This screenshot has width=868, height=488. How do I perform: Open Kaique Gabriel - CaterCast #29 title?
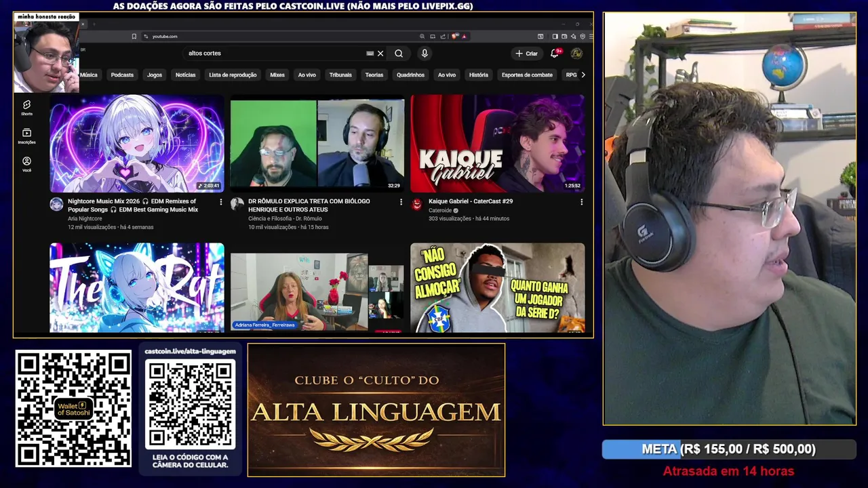pyautogui.click(x=471, y=201)
